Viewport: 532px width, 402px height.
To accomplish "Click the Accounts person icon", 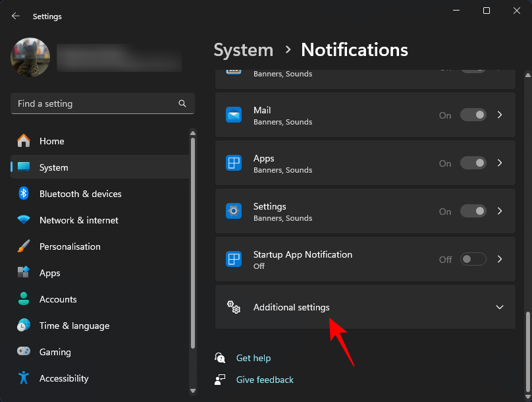I will point(24,299).
